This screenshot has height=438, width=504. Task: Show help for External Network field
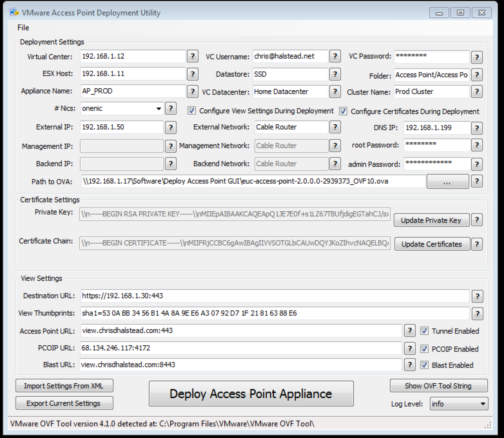click(335, 127)
